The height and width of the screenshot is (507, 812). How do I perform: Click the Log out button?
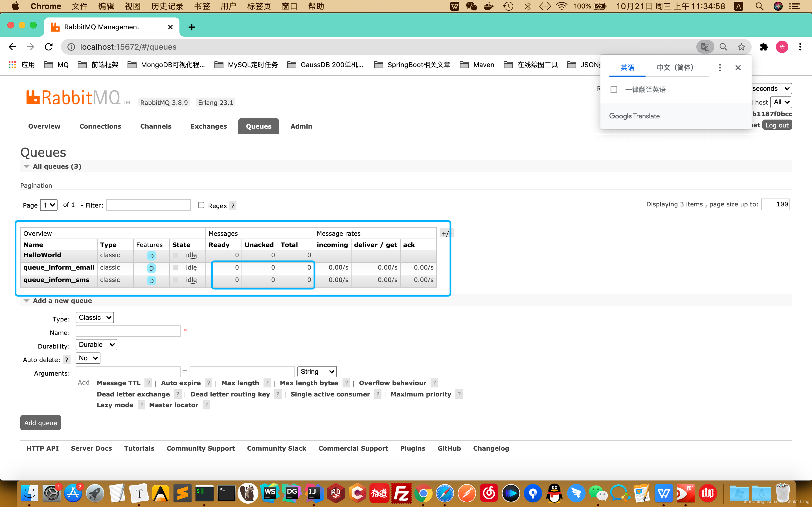777,125
